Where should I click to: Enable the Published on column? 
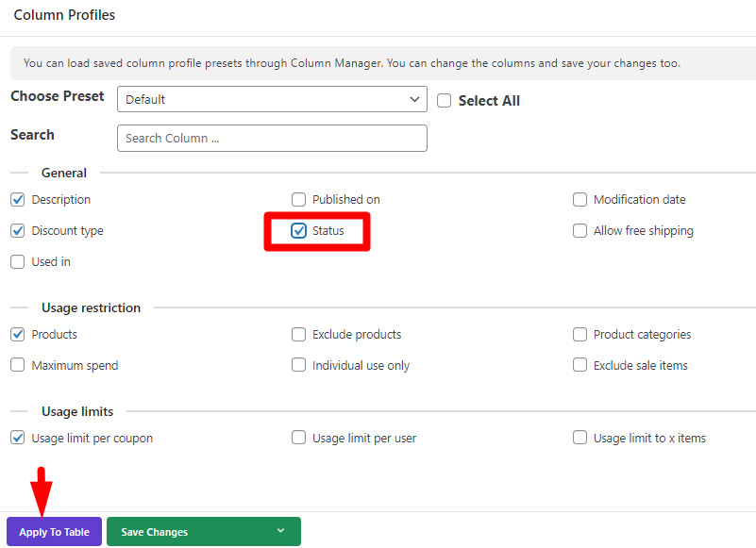(298, 200)
